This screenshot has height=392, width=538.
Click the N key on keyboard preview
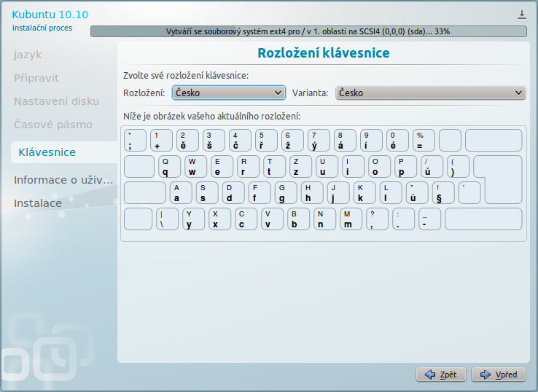tap(324, 219)
